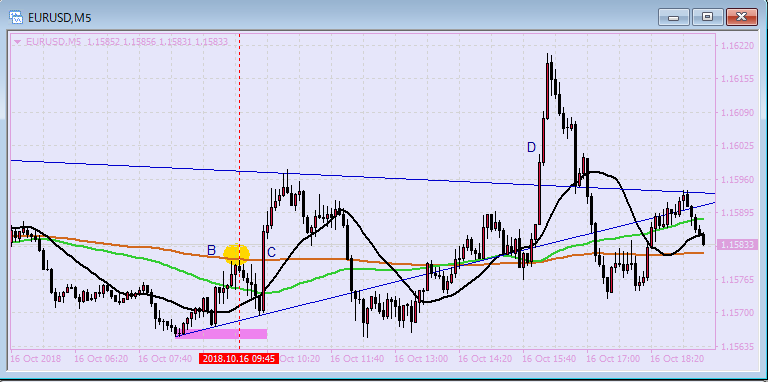Click the '16 Oct 17:00' time axis label
The height and width of the screenshot is (382, 768).
[x=613, y=358]
